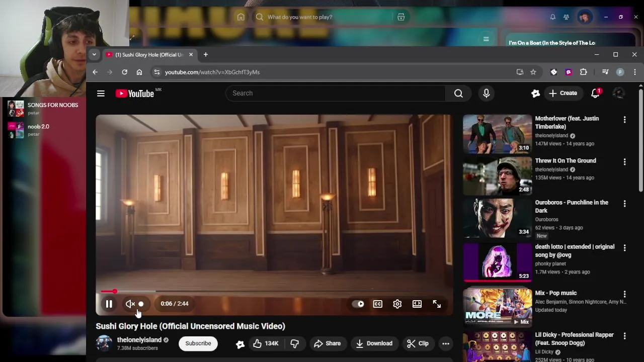644x362 pixels.
Task: Unmute the video with the speaker icon
Action: coord(130,304)
